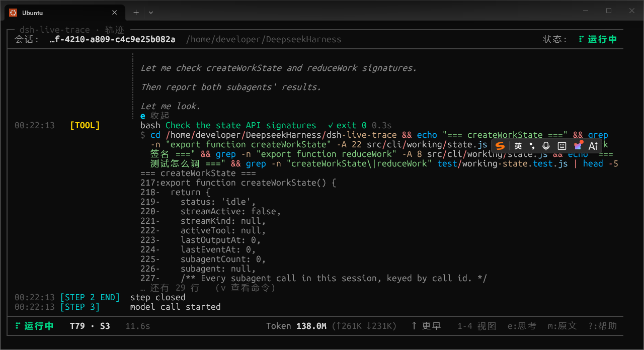The width and height of the screenshot is (644, 350).
Task: Click '=== createWorkState ===' output line
Action: pos(198,173)
